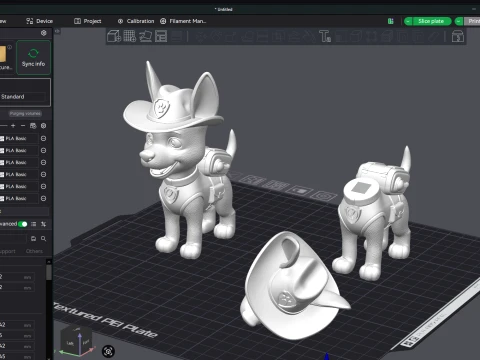Screen dimensions: 480x360
Task: Open the Filament Manager tab
Action: point(183,21)
